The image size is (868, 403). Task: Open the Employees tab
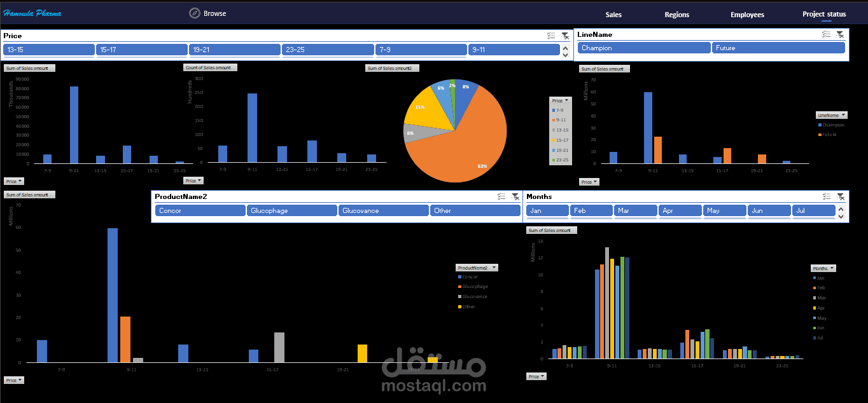pyautogui.click(x=747, y=15)
